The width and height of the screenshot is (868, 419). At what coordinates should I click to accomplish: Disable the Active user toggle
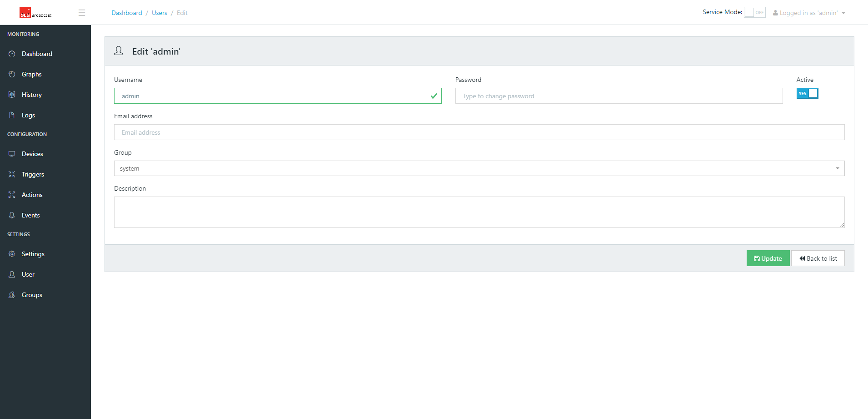807,93
